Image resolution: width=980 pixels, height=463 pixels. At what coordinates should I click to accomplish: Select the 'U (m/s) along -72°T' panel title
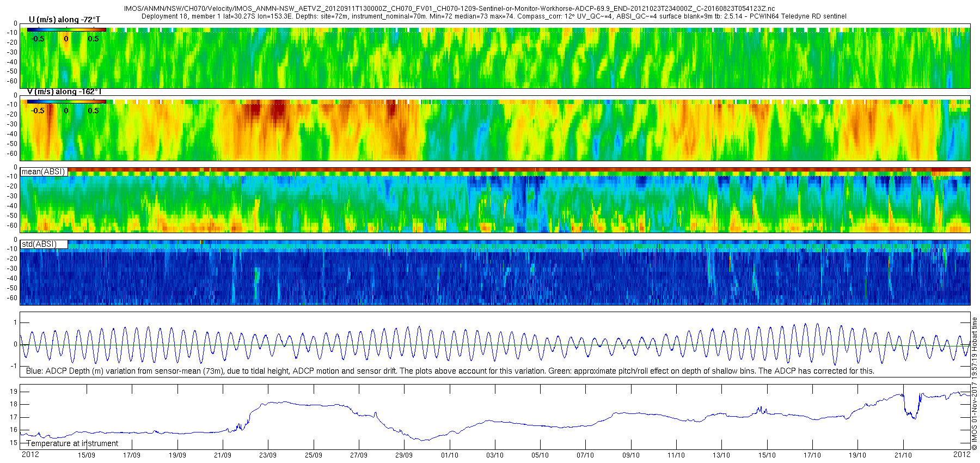64,20
